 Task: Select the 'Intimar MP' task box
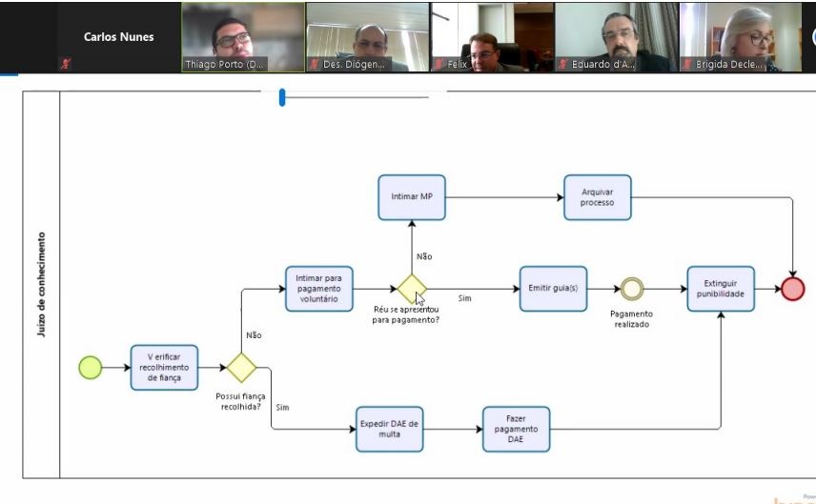pos(412,197)
